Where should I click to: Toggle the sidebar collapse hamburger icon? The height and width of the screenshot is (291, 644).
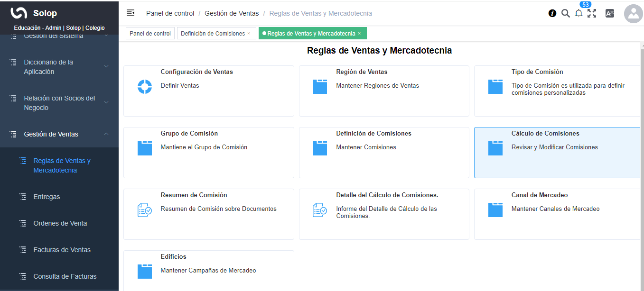tap(131, 13)
